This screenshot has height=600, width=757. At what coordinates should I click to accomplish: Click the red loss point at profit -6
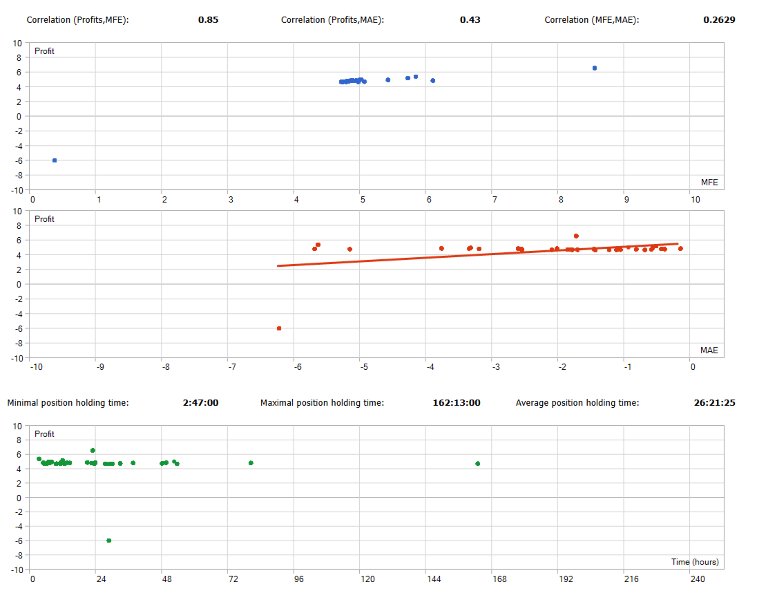pos(279,328)
